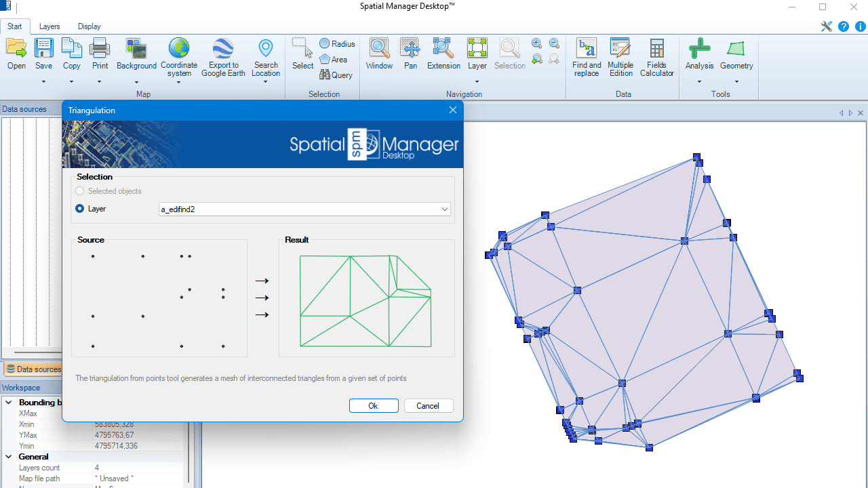Viewport: 868px width, 488px height.
Task: Click the Xmin property label
Action: [x=26, y=424]
